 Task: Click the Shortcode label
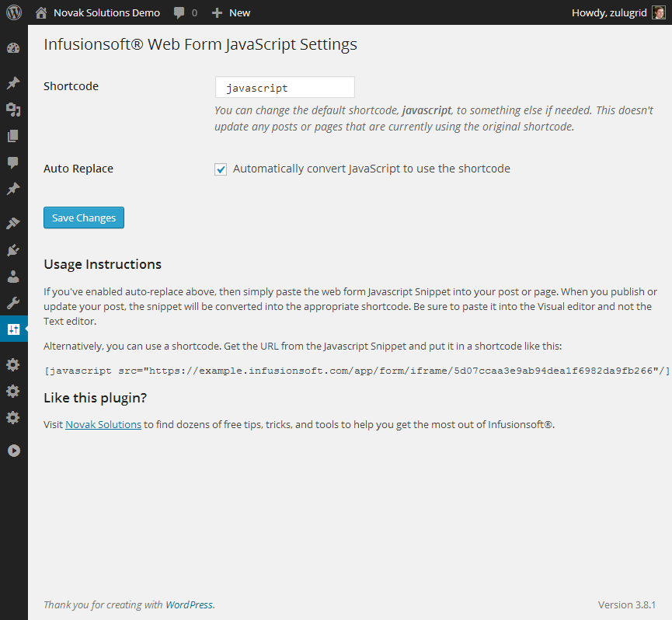(x=71, y=86)
